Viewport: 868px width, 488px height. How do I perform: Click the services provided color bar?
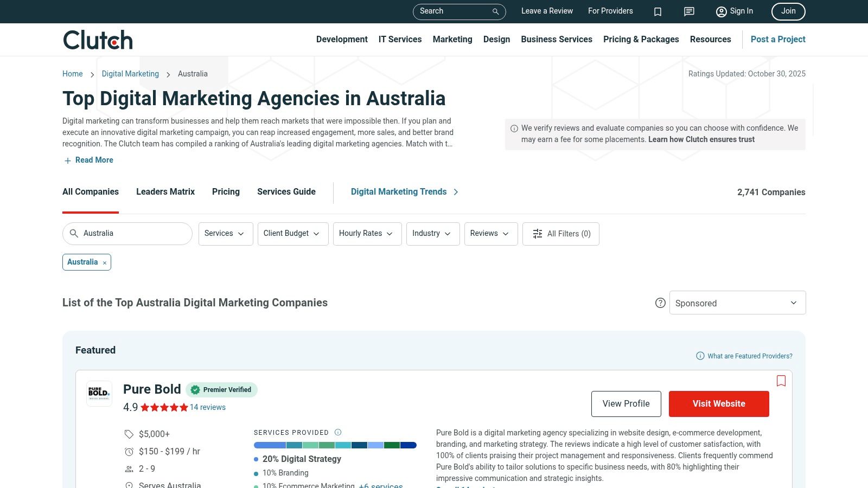(x=335, y=445)
